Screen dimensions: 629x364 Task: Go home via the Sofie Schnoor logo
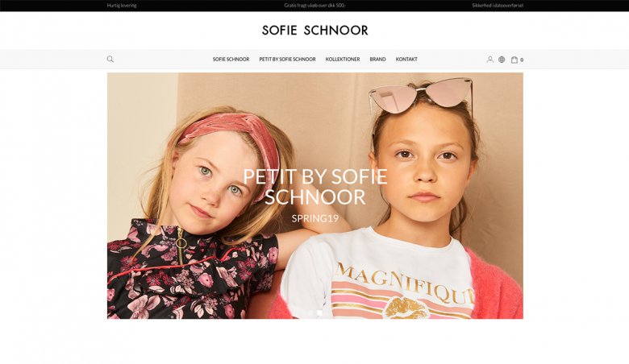(x=314, y=30)
